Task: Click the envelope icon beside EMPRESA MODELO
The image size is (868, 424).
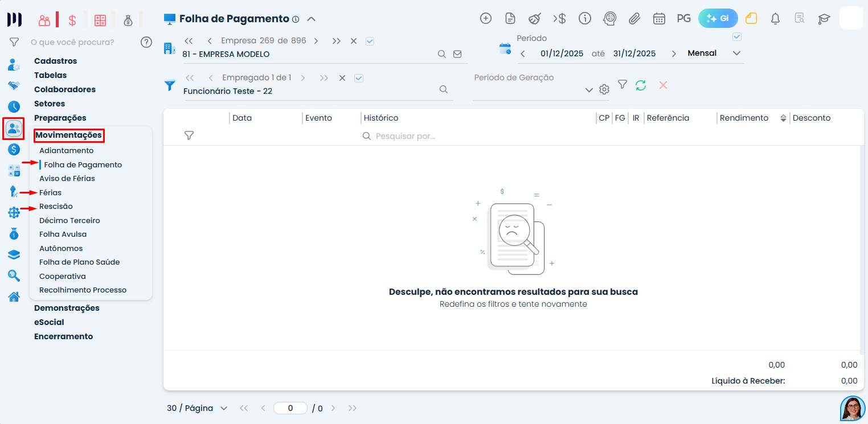Action: click(457, 54)
